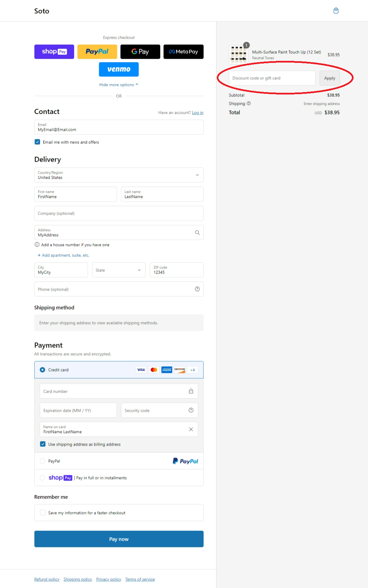This screenshot has height=588, width=368.
Task: Pay with Shop Pay express button
Action: point(54,52)
